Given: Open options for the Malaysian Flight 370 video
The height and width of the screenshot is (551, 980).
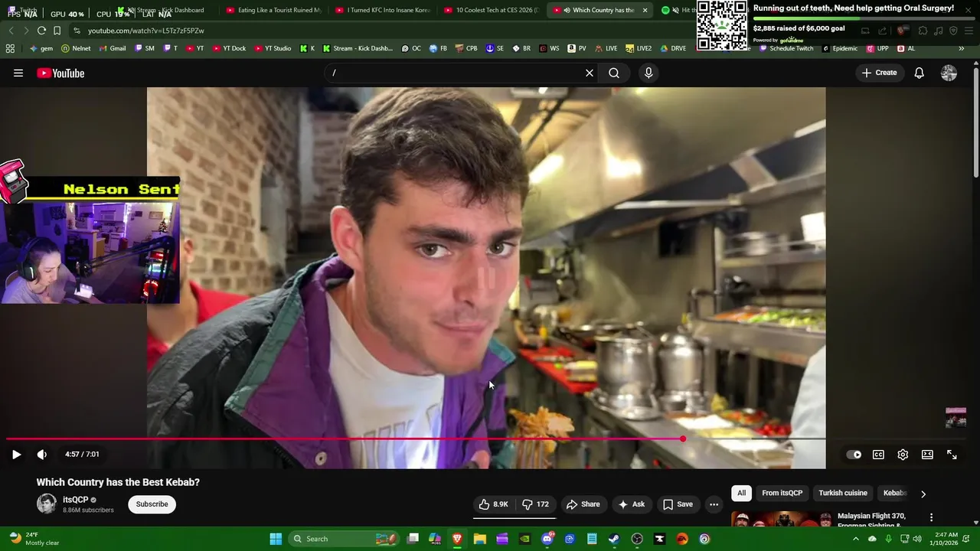Looking at the screenshot, I should (931, 518).
